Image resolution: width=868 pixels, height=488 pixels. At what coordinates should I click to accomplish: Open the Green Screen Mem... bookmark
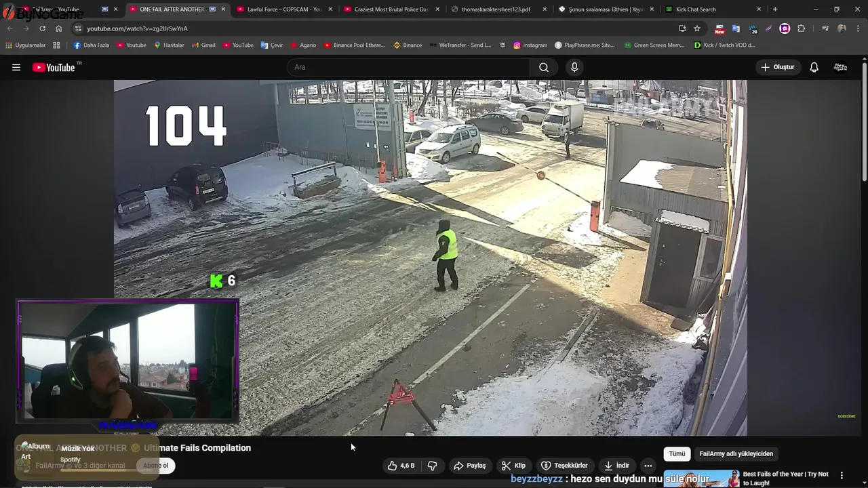tap(654, 45)
